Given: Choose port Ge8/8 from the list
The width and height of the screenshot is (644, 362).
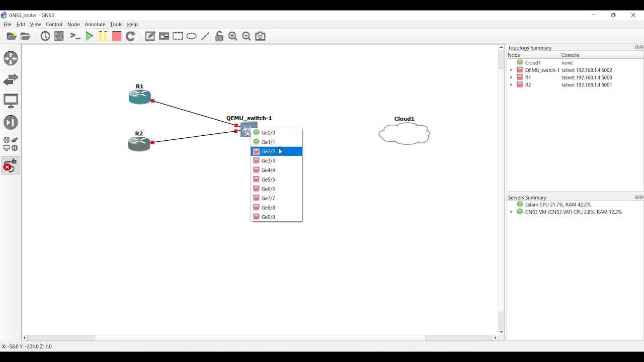Looking at the screenshot, I should tap(277, 208).
